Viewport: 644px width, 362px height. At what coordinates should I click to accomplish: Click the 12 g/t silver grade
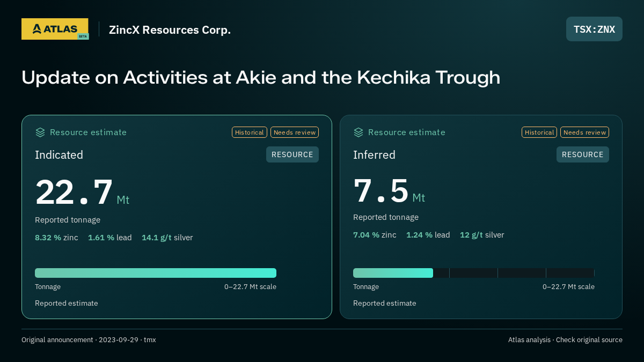coord(482,235)
